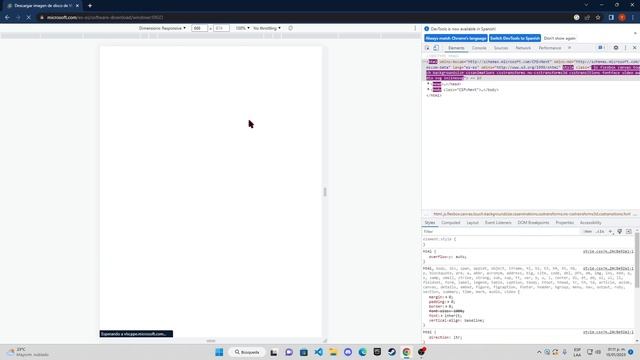
Task: Open device toolbar more options menu
Action: [415, 28]
